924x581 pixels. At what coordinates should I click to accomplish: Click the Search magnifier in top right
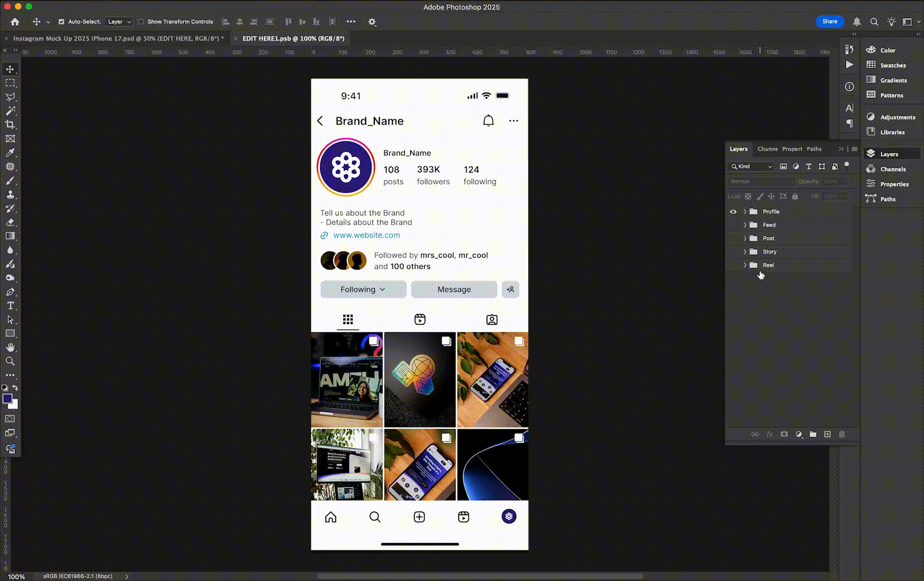point(874,22)
